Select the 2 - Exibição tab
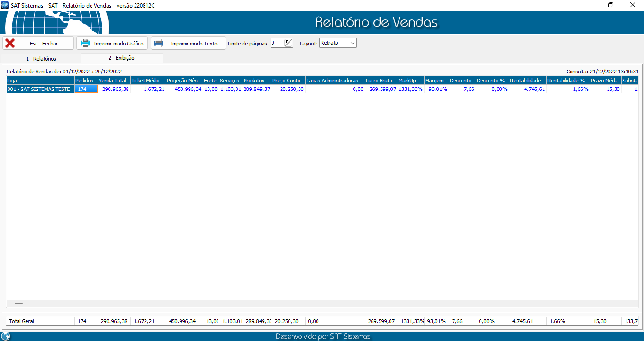Screen dimensions: 644x341 coord(121,58)
